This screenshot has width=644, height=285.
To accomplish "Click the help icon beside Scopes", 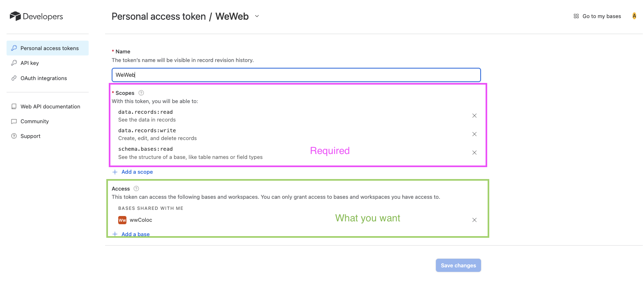I will pos(141,93).
